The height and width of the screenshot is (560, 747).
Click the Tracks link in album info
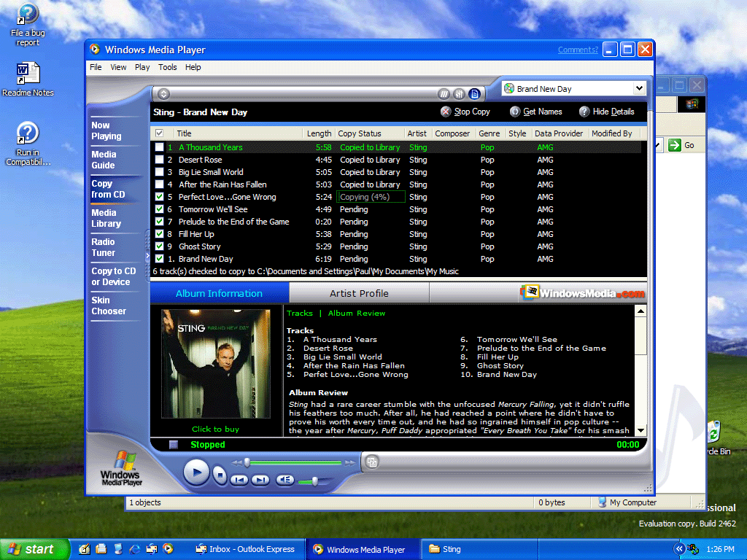[300, 314]
